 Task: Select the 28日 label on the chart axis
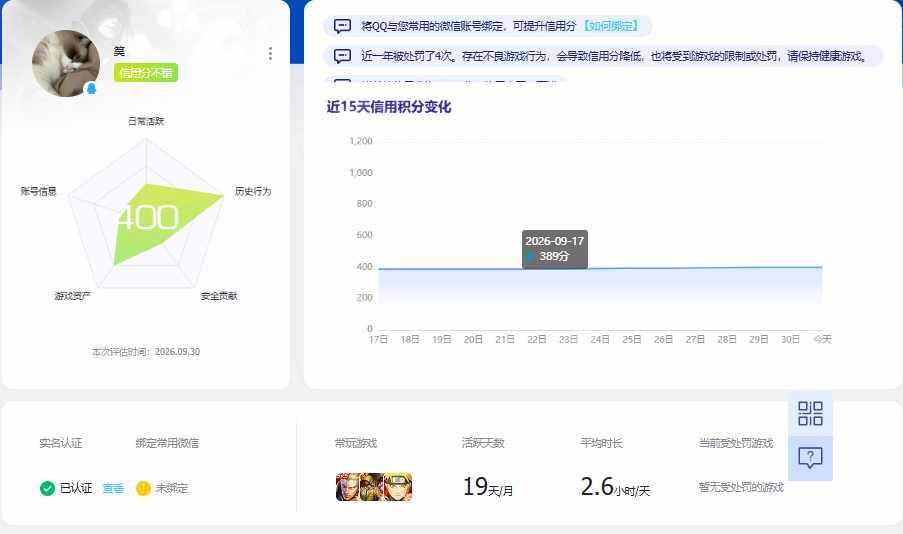pos(727,339)
